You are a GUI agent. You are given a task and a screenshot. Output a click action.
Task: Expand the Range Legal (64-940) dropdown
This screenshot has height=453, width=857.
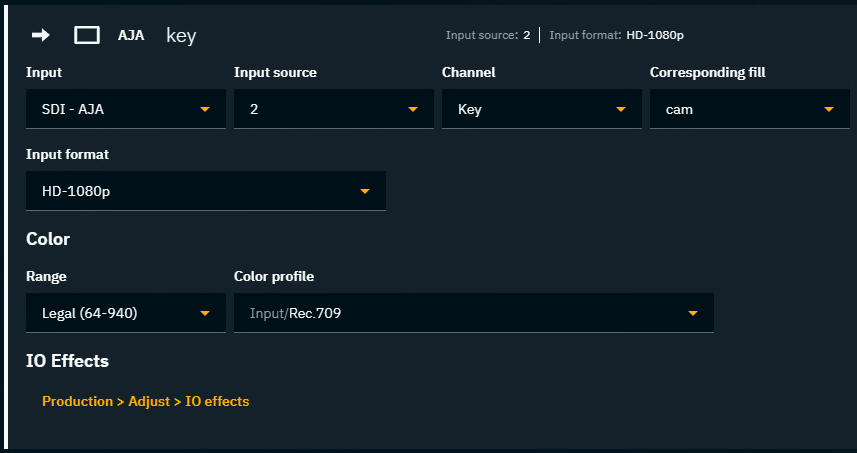coord(125,313)
